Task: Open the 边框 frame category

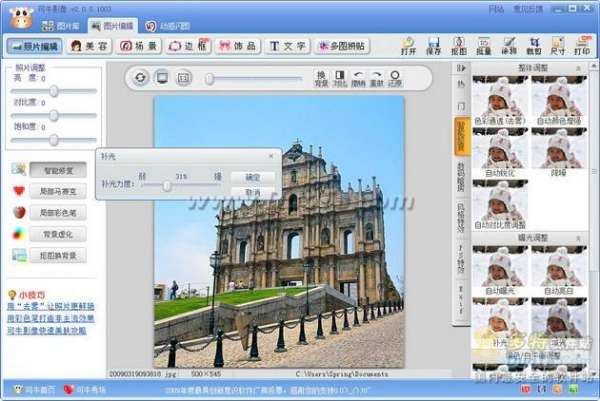Action: [188, 46]
